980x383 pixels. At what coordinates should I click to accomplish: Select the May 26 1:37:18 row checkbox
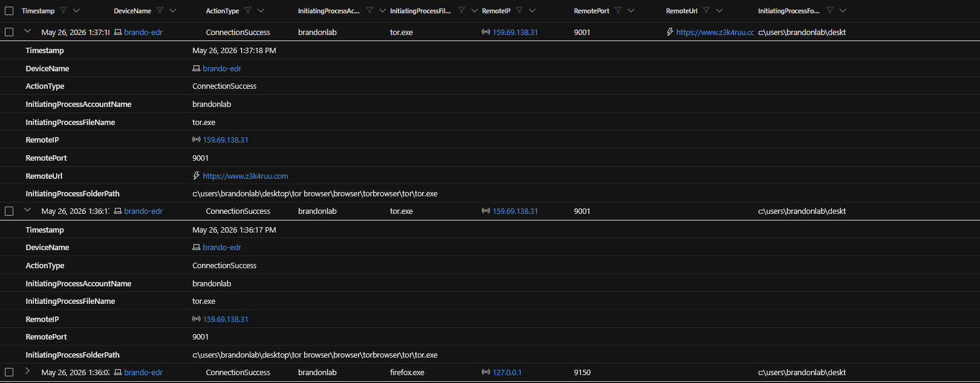[x=9, y=32]
